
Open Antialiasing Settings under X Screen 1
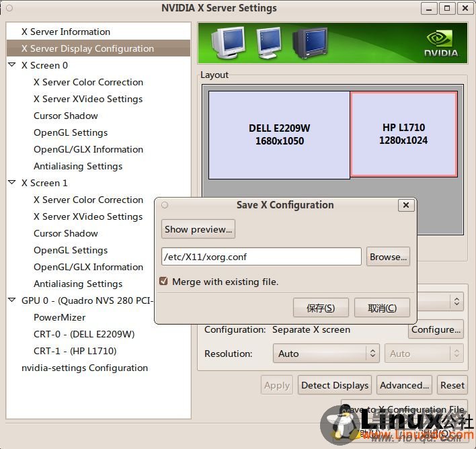point(78,284)
